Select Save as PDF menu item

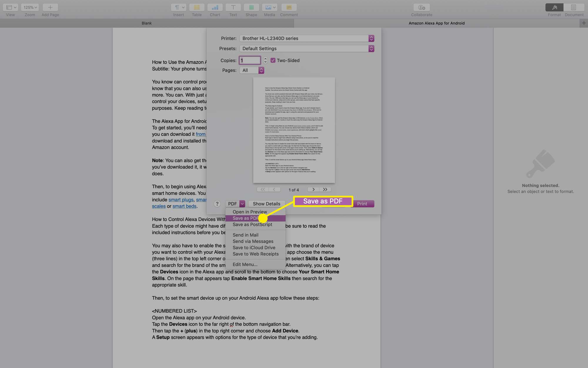tap(246, 218)
